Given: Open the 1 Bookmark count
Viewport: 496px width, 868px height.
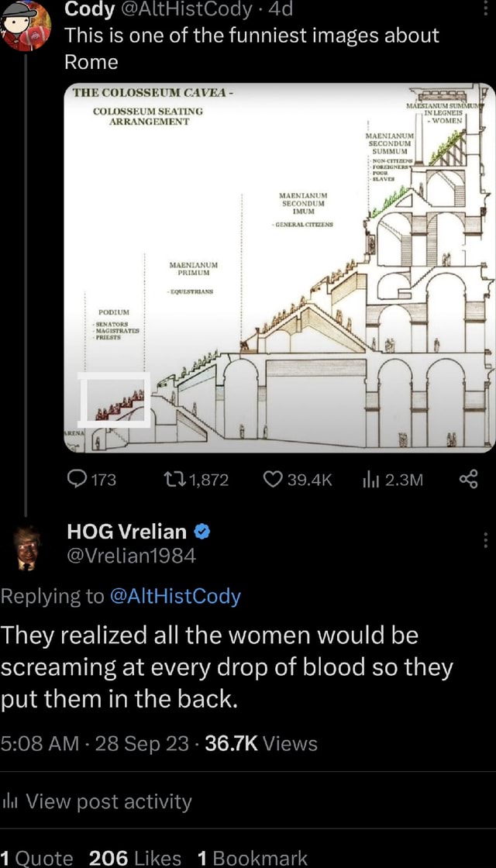Looking at the screenshot, I should pyautogui.click(x=253, y=857).
